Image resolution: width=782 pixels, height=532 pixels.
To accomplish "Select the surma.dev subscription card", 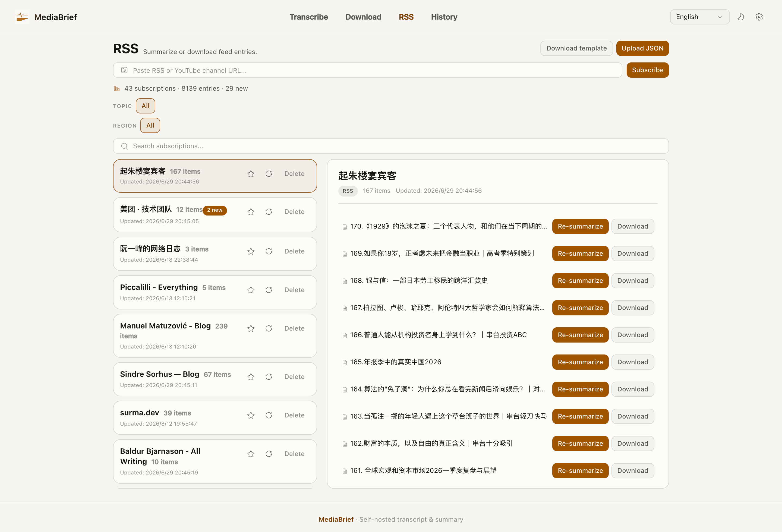I will coord(215,418).
